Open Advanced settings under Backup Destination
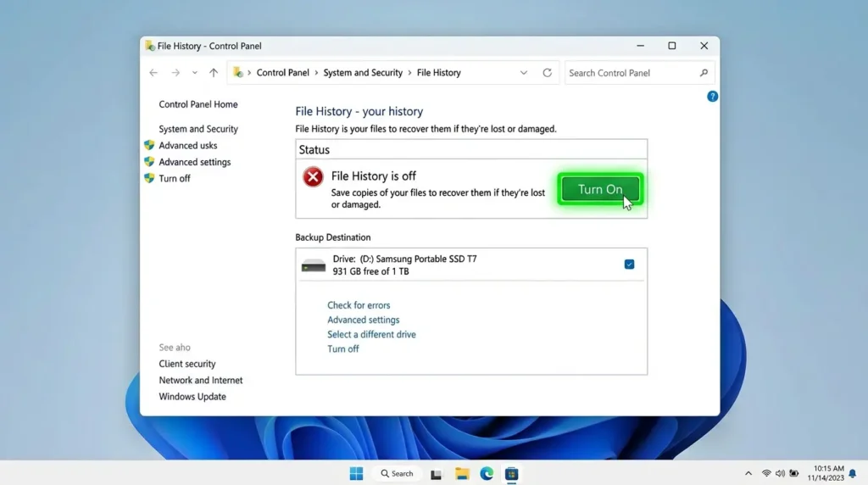 pos(363,320)
